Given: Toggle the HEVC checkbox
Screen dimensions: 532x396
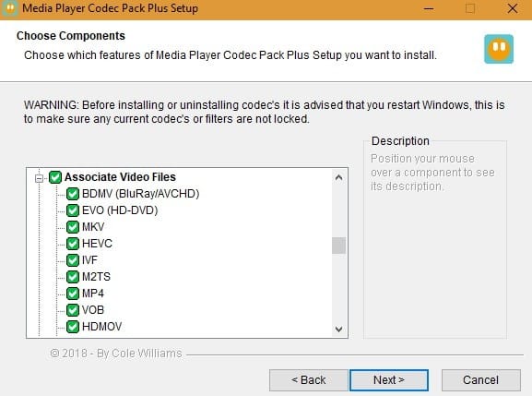Looking at the screenshot, I should (x=73, y=244).
